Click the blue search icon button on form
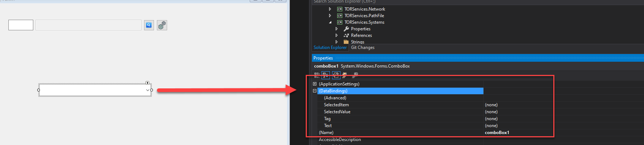This screenshot has width=644, height=145. pos(149,25)
